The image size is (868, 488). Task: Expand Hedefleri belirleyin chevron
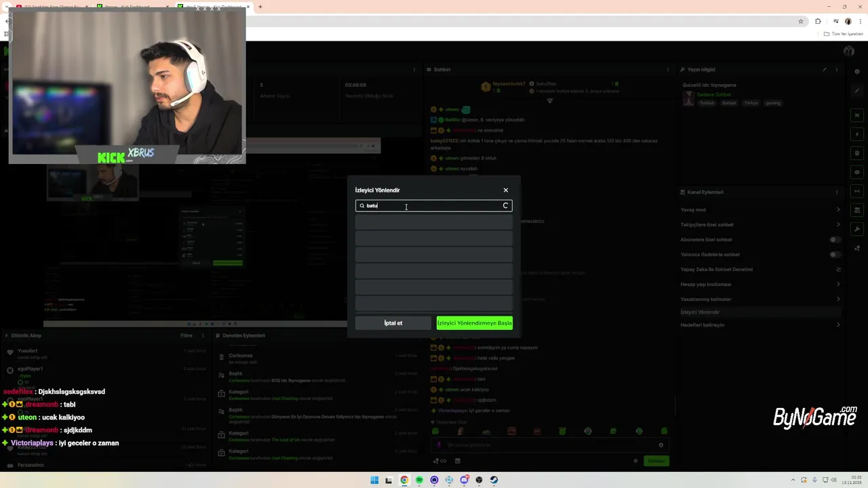(x=838, y=325)
